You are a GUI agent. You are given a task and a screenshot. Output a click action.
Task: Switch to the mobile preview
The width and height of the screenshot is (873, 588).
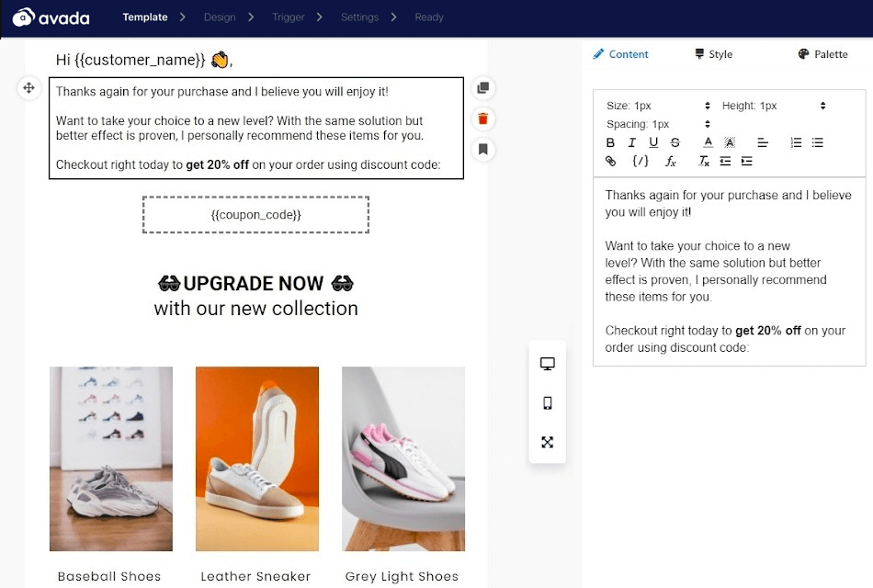(x=548, y=403)
